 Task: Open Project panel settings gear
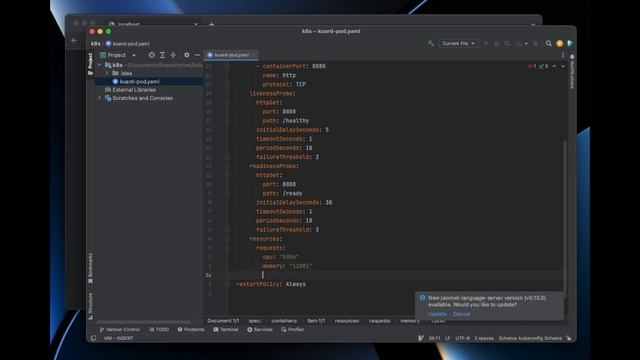[x=187, y=55]
